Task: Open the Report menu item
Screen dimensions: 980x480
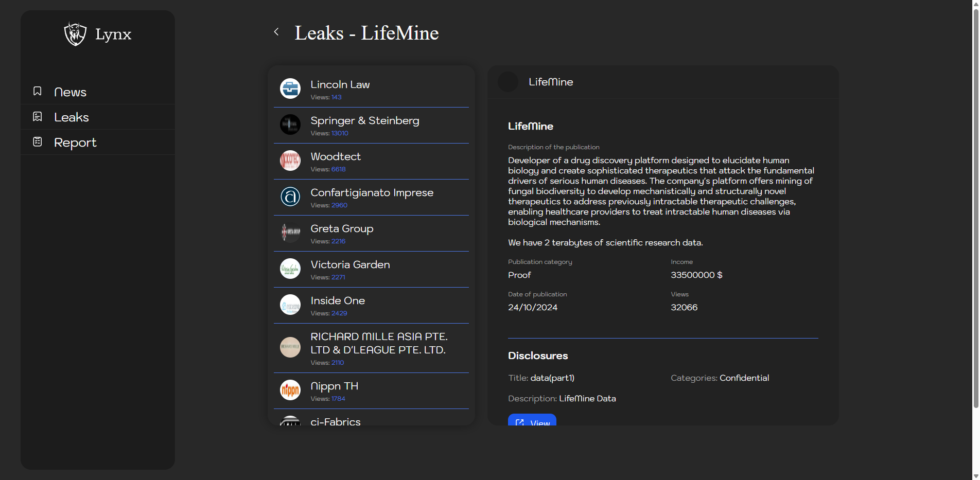Action: [75, 143]
